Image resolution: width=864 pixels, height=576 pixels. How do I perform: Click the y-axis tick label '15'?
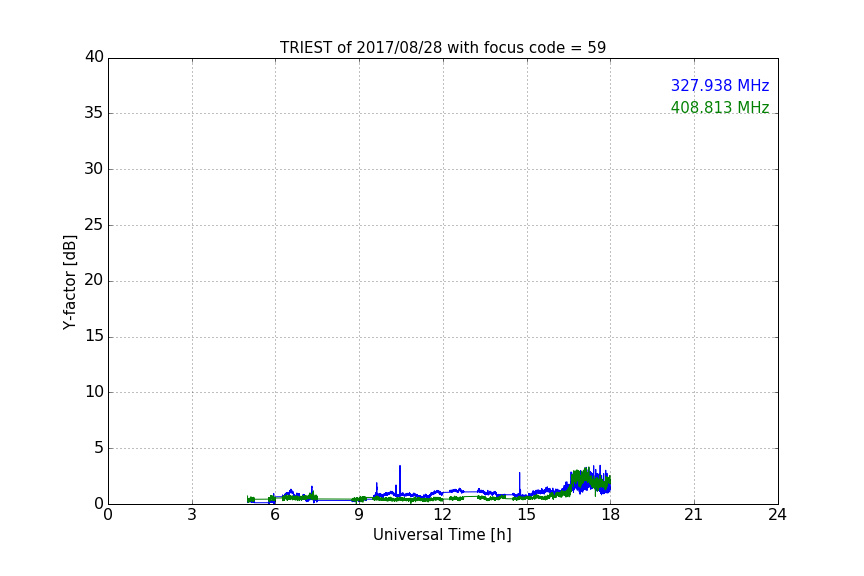click(94, 336)
